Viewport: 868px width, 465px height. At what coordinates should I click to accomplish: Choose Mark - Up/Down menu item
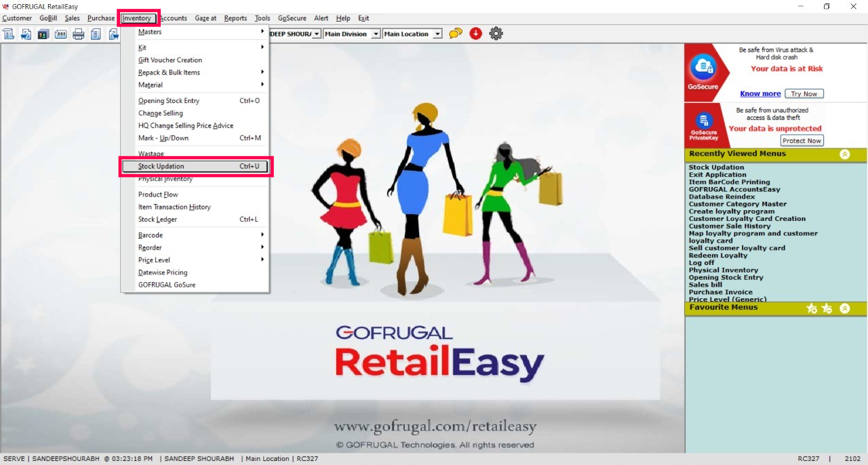click(x=195, y=138)
